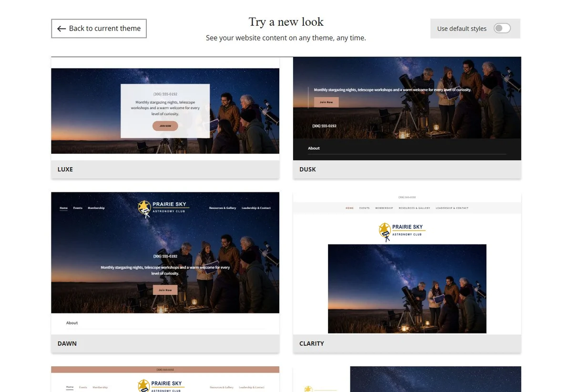The width and height of the screenshot is (572, 392).
Task: Click the LUXE theme name label
Action: click(x=65, y=170)
